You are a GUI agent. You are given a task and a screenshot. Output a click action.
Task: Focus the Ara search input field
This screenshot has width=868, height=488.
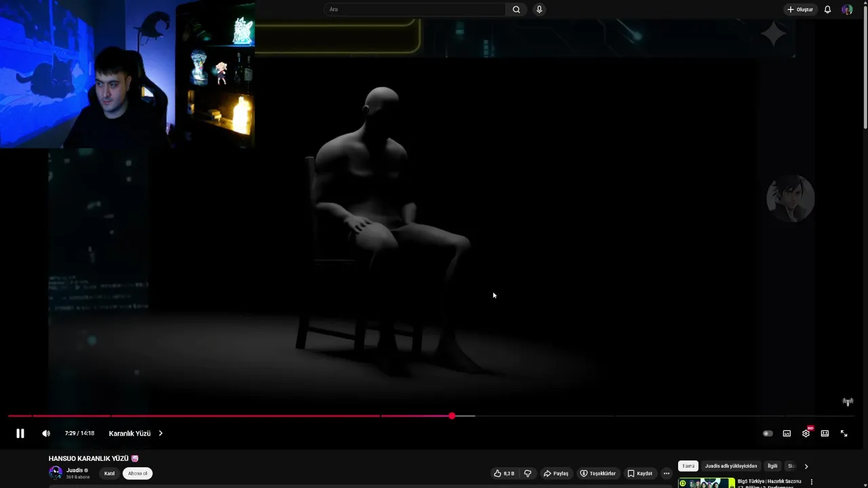pos(415,9)
